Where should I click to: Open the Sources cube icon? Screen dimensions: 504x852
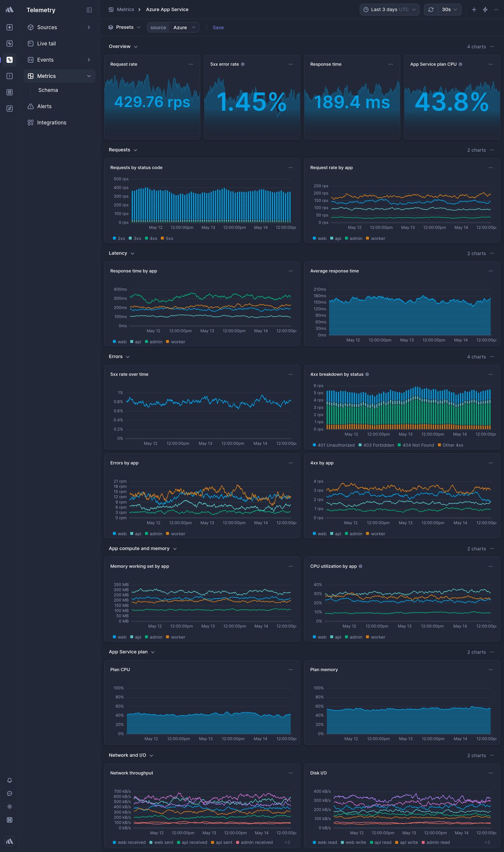click(x=30, y=27)
